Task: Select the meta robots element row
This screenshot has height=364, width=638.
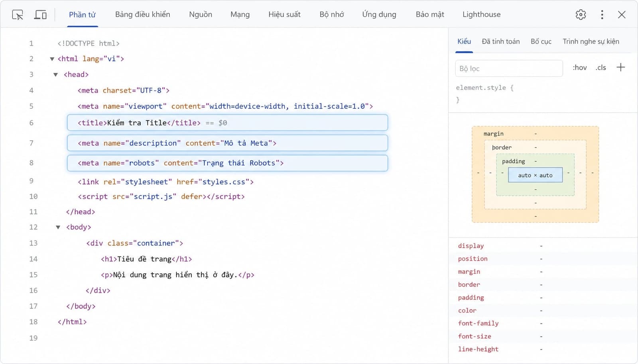Action: (x=227, y=163)
